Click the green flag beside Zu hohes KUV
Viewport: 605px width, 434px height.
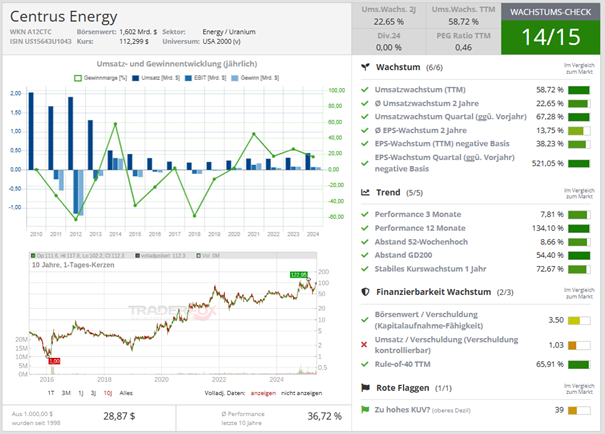[x=365, y=410]
